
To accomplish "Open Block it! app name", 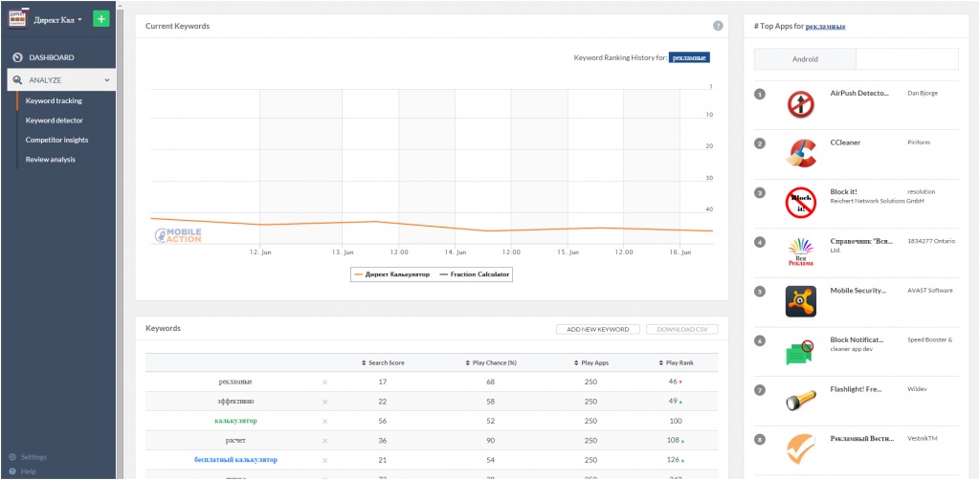I will pos(843,191).
